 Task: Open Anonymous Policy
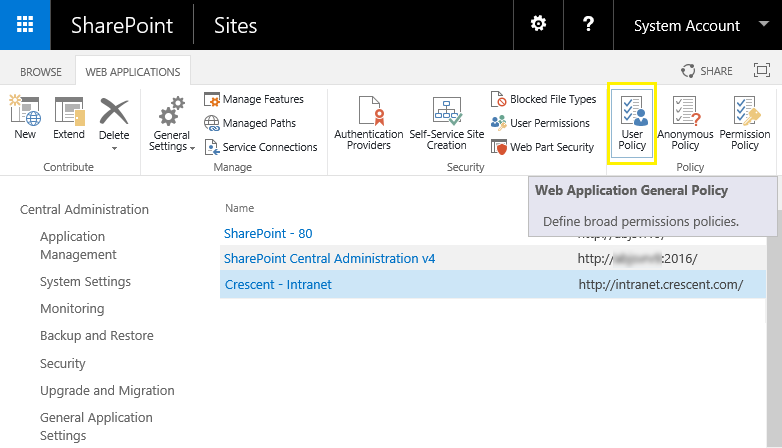pyautogui.click(x=685, y=123)
